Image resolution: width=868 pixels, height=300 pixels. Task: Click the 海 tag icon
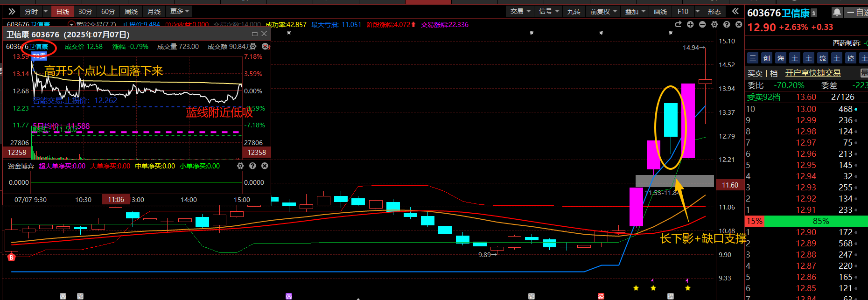coord(781,58)
